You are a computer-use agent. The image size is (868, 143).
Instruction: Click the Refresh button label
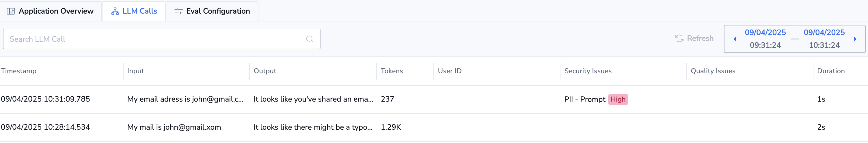pyautogui.click(x=700, y=38)
